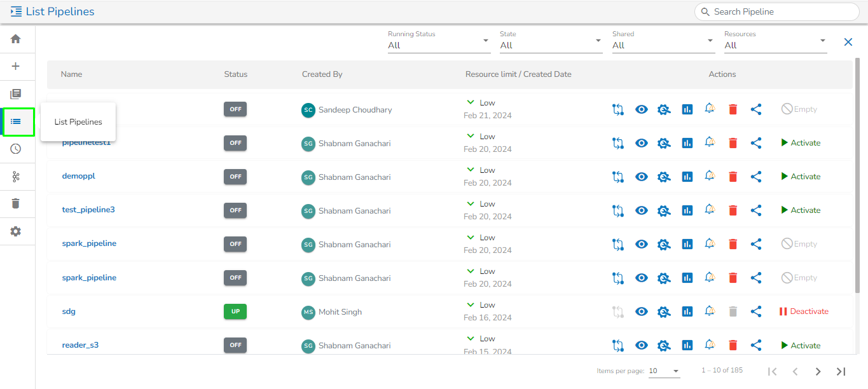Click the Search Pipeline input field
Viewport: 868px width, 389px height.
pos(779,11)
